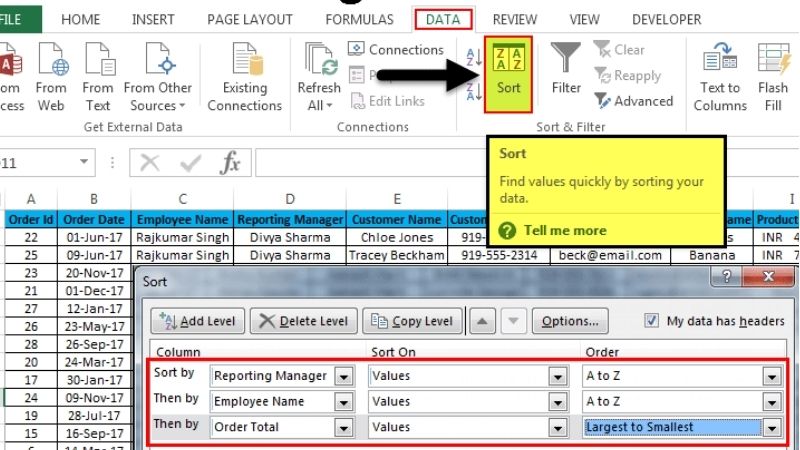Switch to INSERT tab
800x450 pixels.
pyautogui.click(x=153, y=19)
